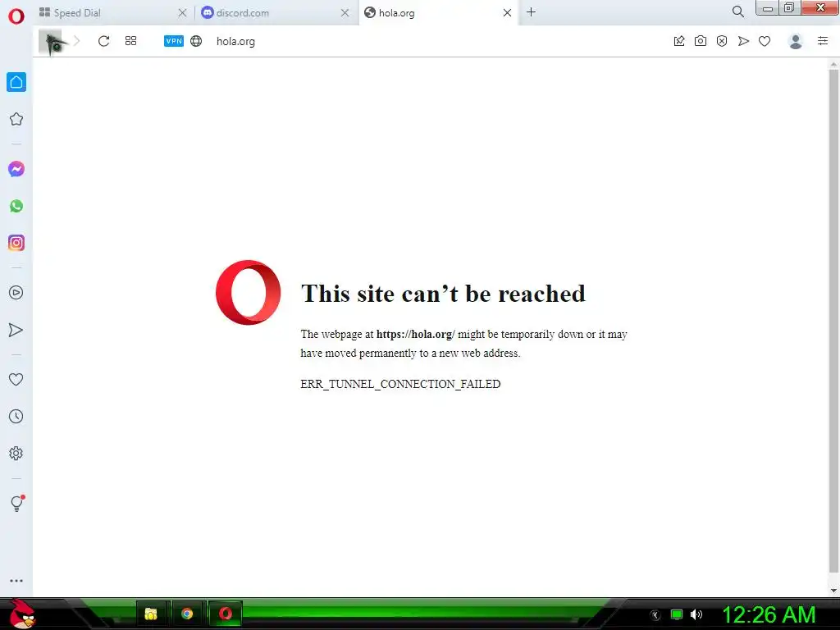This screenshot has height=630, width=840.
Task: Open sidebar setup three-dots menu
Action: point(16,581)
